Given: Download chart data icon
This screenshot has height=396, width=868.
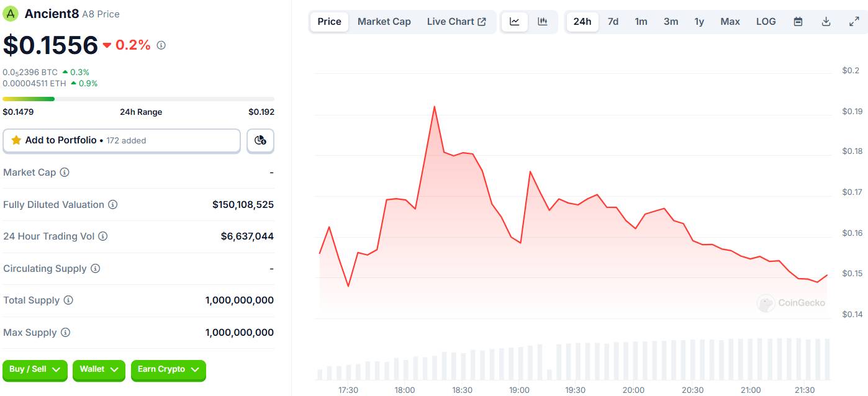Looking at the screenshot, I should click(826, 22).
